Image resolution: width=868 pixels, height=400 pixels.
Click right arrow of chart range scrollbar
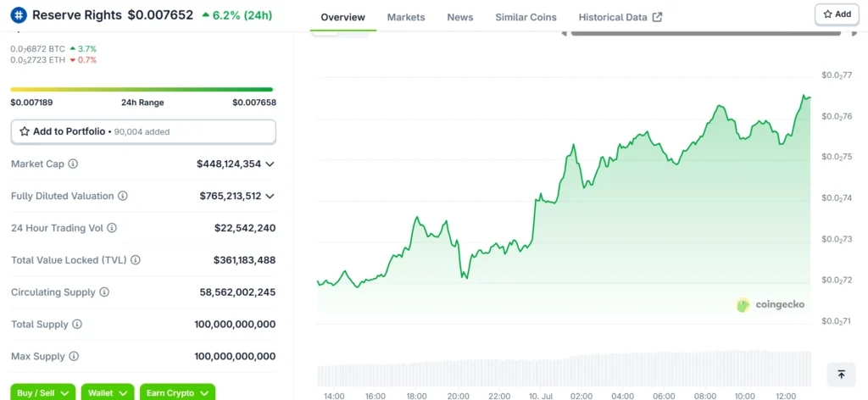tap(854, 34)
